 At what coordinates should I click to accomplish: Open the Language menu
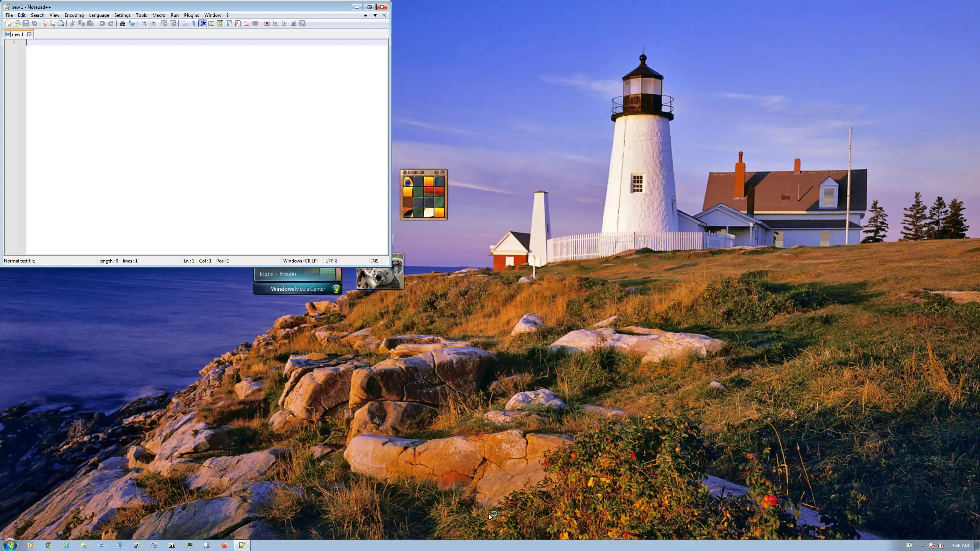coord(99,15)
